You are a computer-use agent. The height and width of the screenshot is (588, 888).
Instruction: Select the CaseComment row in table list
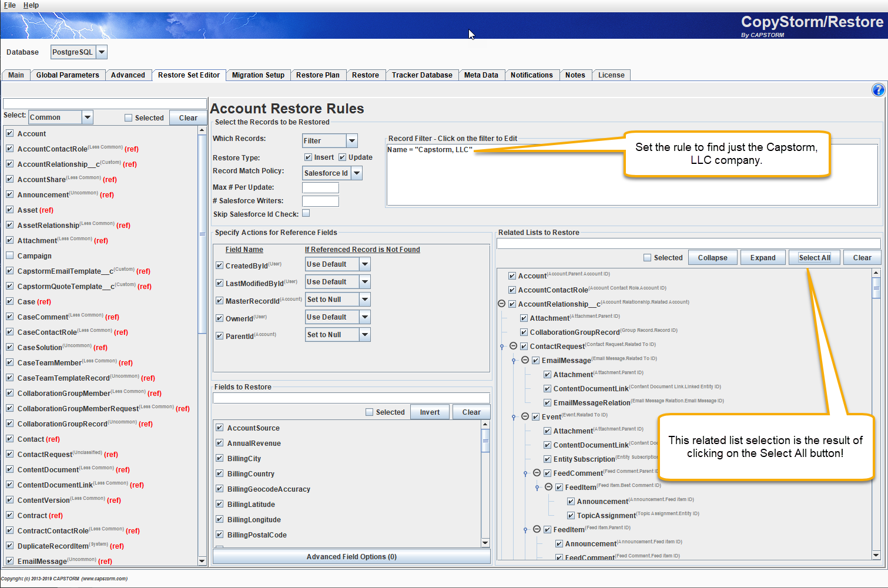click(x=68, y=317)
